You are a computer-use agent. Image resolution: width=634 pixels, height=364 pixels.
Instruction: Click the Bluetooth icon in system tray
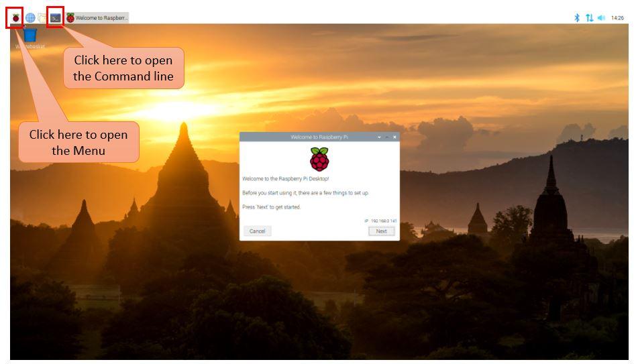click(577, 18)
